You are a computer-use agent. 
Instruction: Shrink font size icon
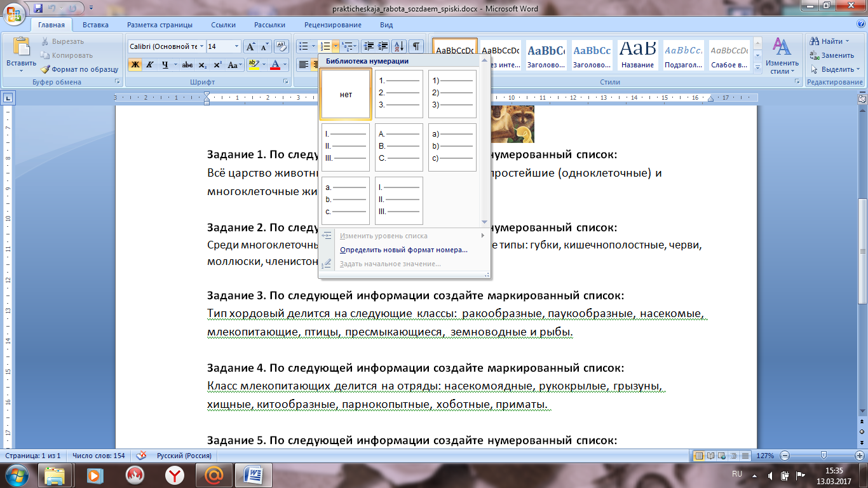(x=265, y=46)
